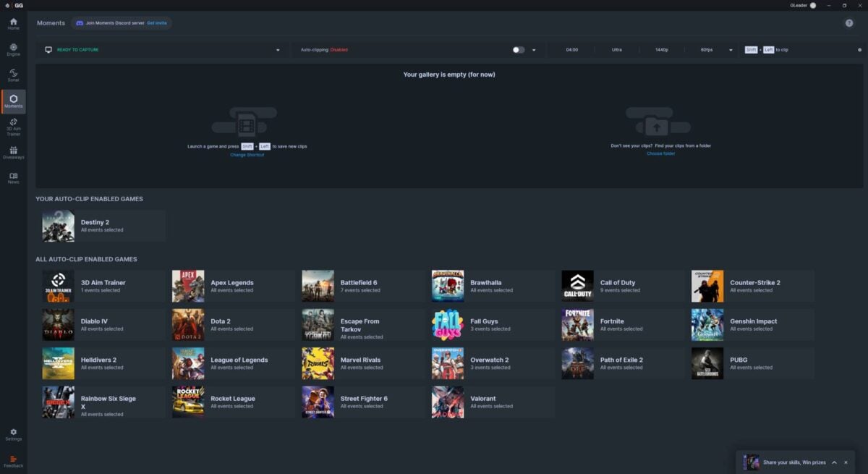This screenshot has height=474, width=868.
Task: Launch 3D Aim Trainer from the sidebar
Action: 13,126
